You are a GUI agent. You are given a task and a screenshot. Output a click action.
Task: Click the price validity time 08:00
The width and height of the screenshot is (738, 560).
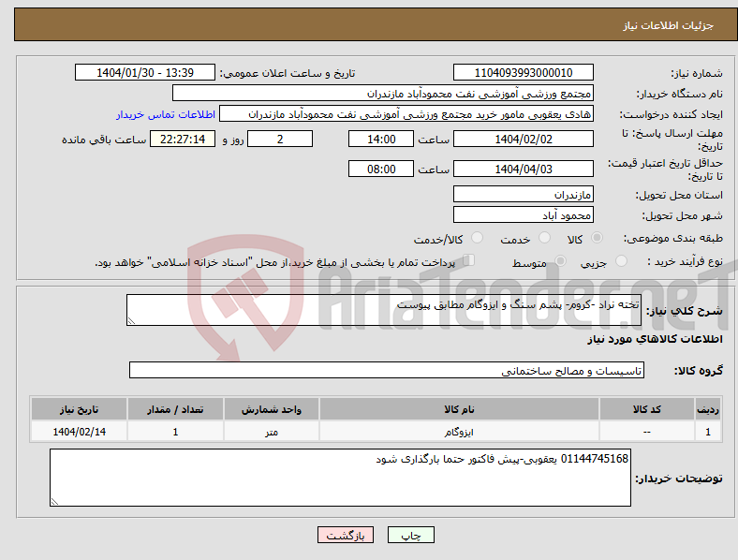click(381, 169)
